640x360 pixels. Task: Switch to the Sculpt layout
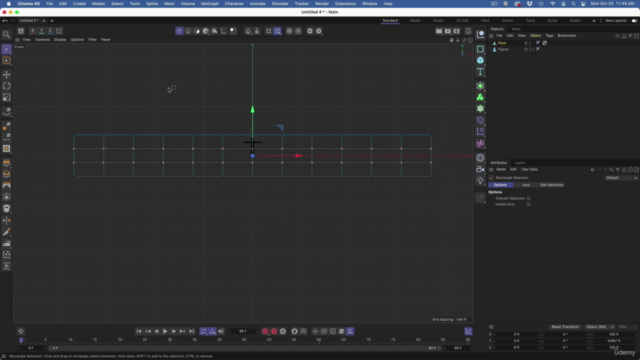(438, 20)
